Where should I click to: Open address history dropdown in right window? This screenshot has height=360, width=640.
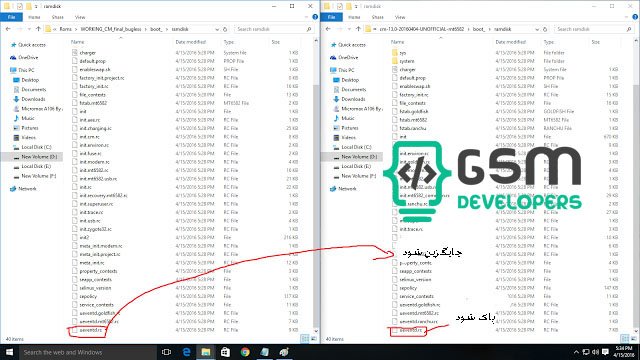(x=537, y=29)
